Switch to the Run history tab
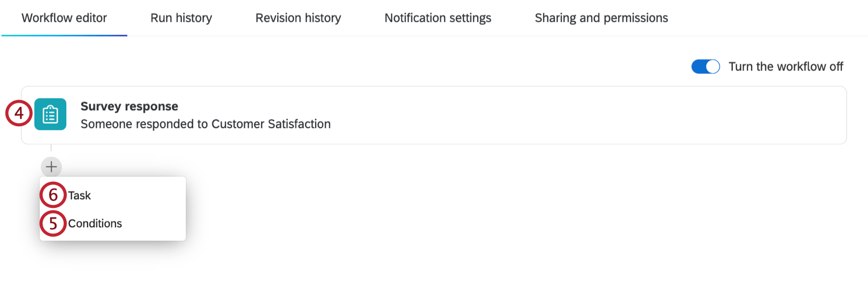The image size is (868, 283). pyautogui.click(x=181, y=18)
